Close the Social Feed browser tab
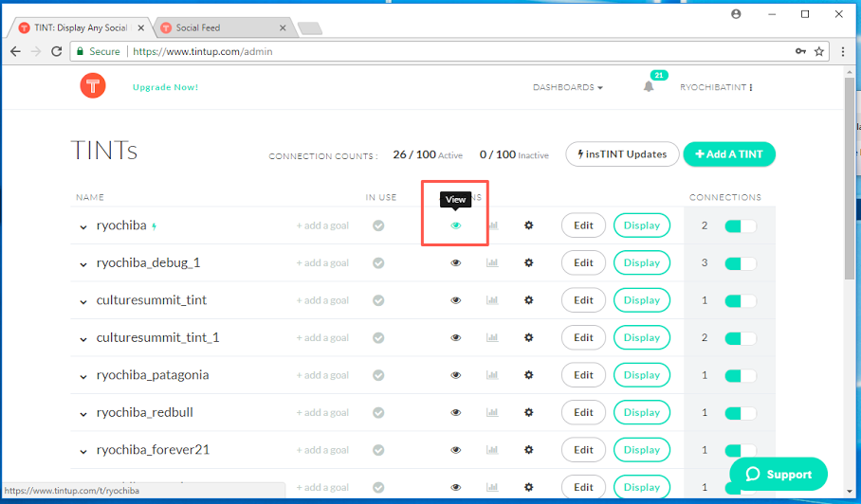The width and height of the screenshot is (861, 504). [x=283, y=27]
